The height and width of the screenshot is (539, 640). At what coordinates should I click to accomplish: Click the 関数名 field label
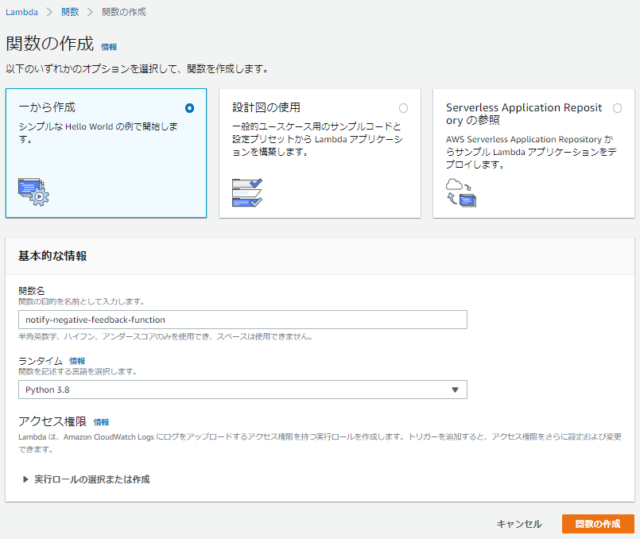click(x=31, y=291)
